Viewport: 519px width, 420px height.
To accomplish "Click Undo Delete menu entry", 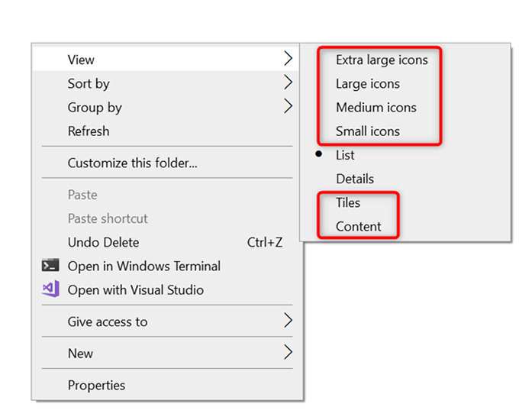I will [104, 242].
